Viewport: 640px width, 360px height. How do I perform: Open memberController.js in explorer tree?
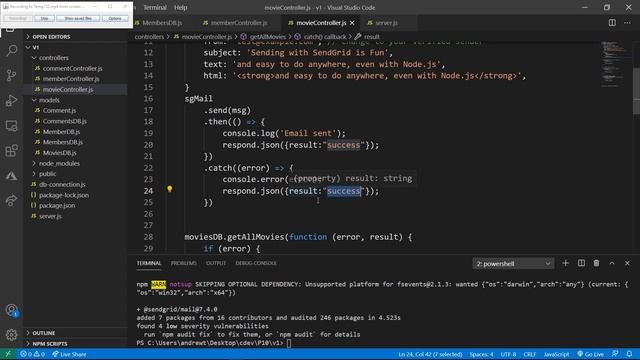click(x=71, y=79)
